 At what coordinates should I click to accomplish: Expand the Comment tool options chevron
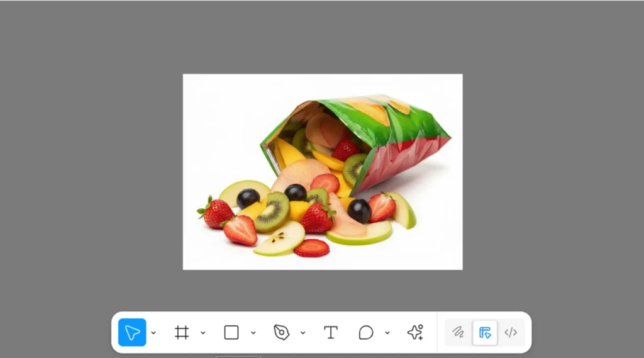pyautogui.click(x=387, y=333)
